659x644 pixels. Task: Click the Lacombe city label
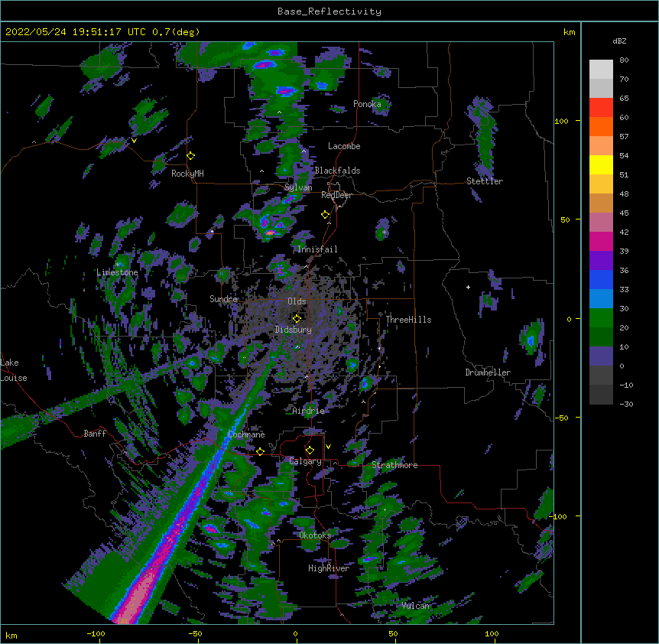[344, 146]
